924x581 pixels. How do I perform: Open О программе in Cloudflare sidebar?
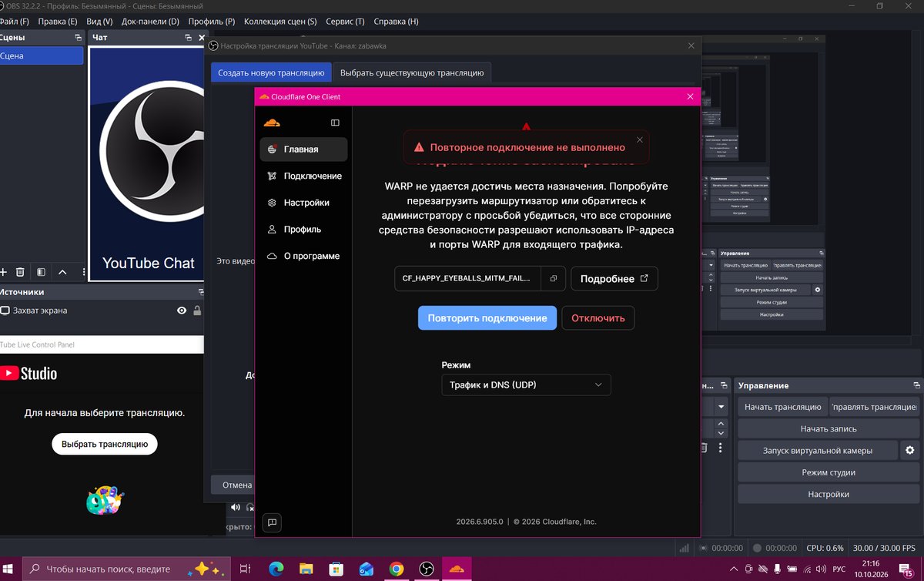pos(303,256)
